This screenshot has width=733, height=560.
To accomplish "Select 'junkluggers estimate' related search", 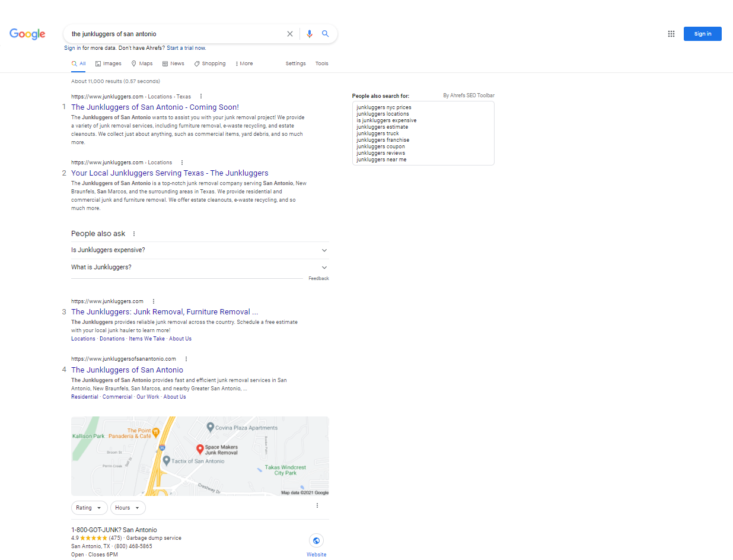I will click(x=383, y=127).
